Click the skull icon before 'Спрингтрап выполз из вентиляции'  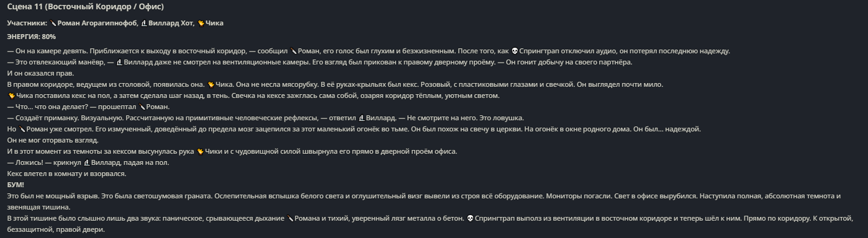[470, 219]
